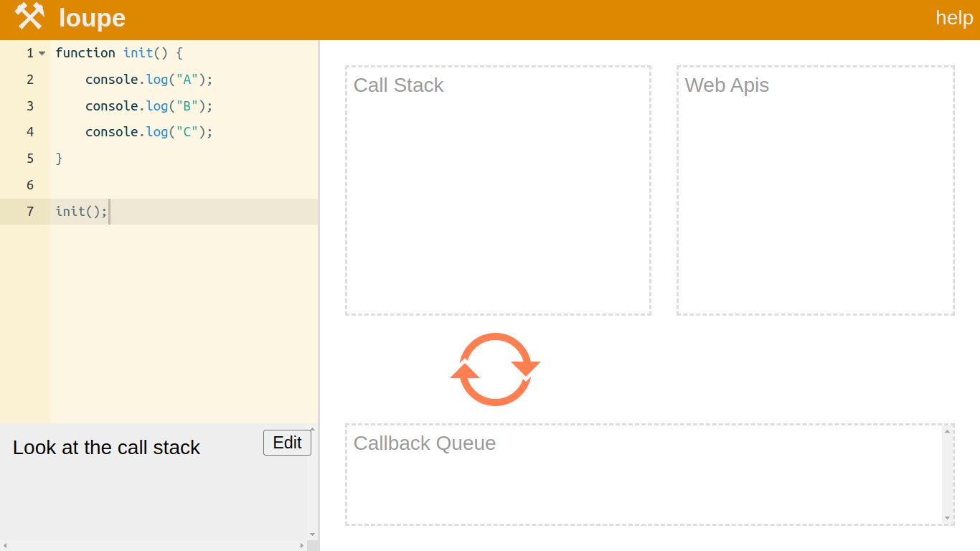Click the orange event loop arrows icon
The image size is (980, 551).
click(x=495, y=369)
